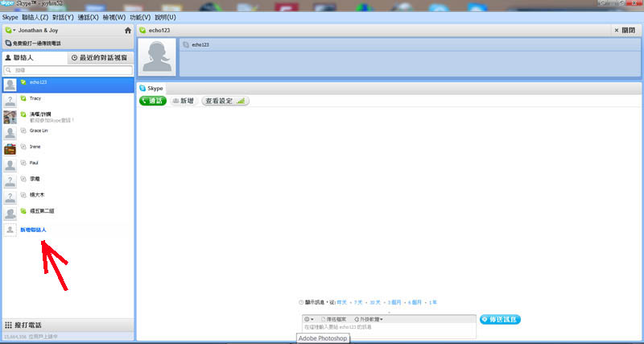Open the emoticon picker dropdown
Image resolution: width=644 pixels, height=344 pixels.
[309, 319]
